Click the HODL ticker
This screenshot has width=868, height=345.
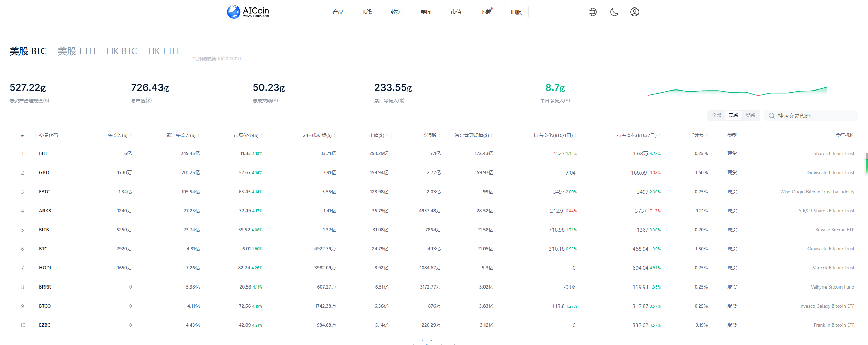click(x=46, y=268)
